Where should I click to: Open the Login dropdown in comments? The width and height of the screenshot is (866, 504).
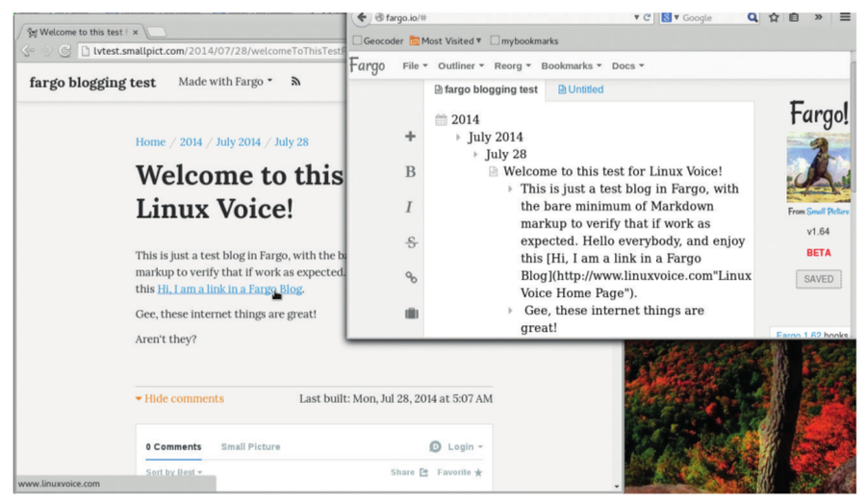[465, 446]
